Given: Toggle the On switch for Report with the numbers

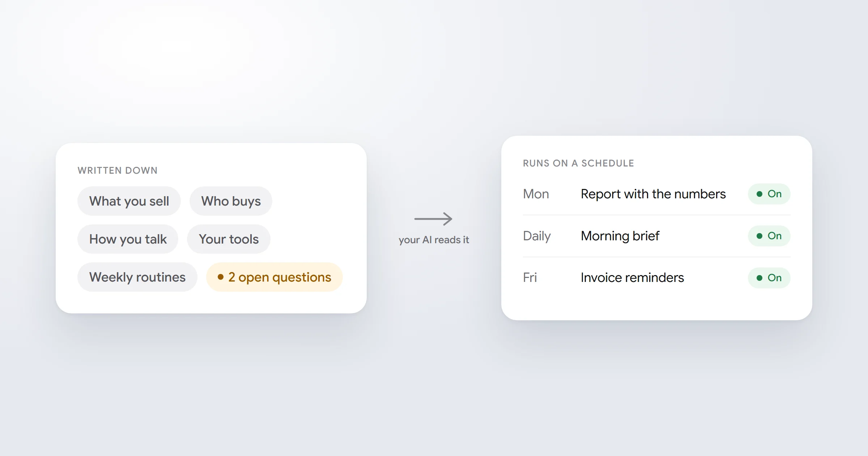Looking at the screenshot, I should [x=769, y=194].
